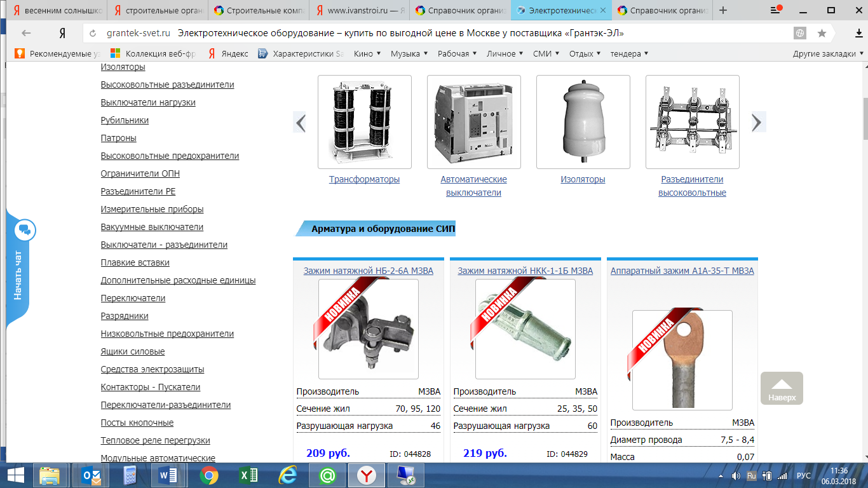Viewport: 868px width, 488px height.
Task: Open Вакуумные выключатели sidebar link
Action: point(152,227)
